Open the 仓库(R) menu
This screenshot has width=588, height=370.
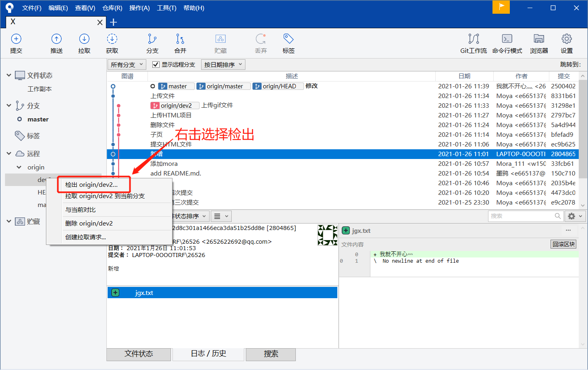pos(112,8)
